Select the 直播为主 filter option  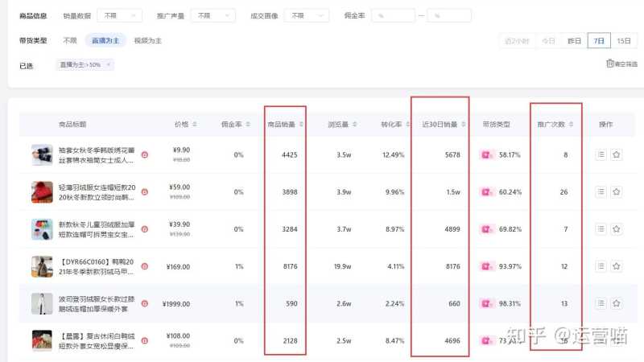(x=105, y=40)
